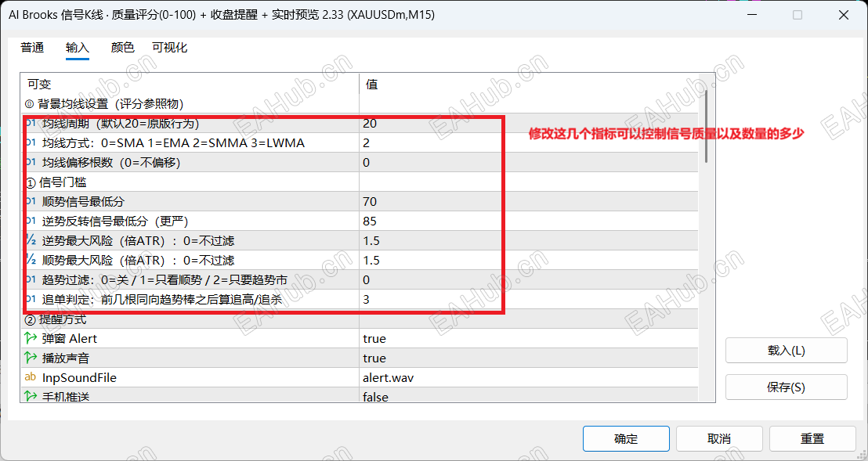This screenshot has height=461, width=868.
Task: Click the 重置 button
Action: pyautogui.click(x=812, y=439)
